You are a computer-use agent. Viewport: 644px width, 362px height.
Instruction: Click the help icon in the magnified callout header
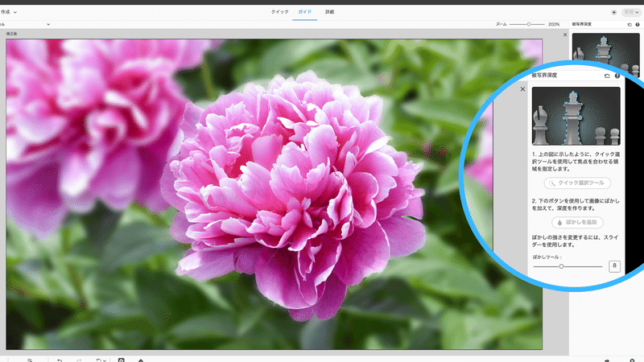tap(617, 76)
